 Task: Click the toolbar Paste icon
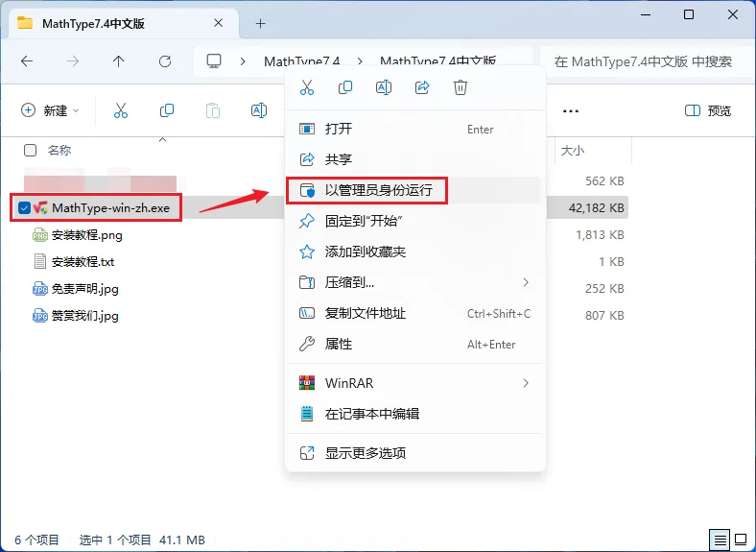click(x=213, y=110)
